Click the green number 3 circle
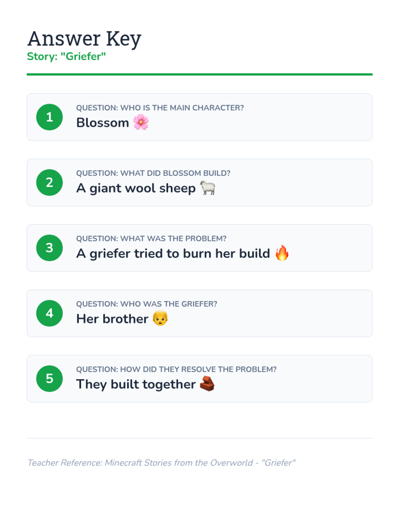 [x=50, y=248]
